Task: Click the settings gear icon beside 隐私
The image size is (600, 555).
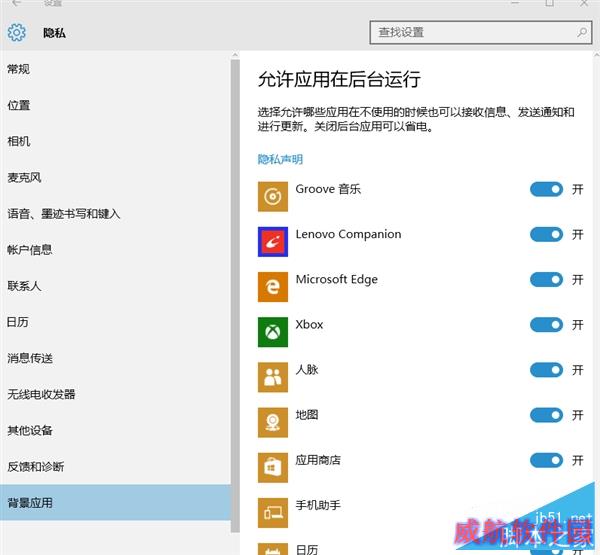Action: (x=16, y=32)
